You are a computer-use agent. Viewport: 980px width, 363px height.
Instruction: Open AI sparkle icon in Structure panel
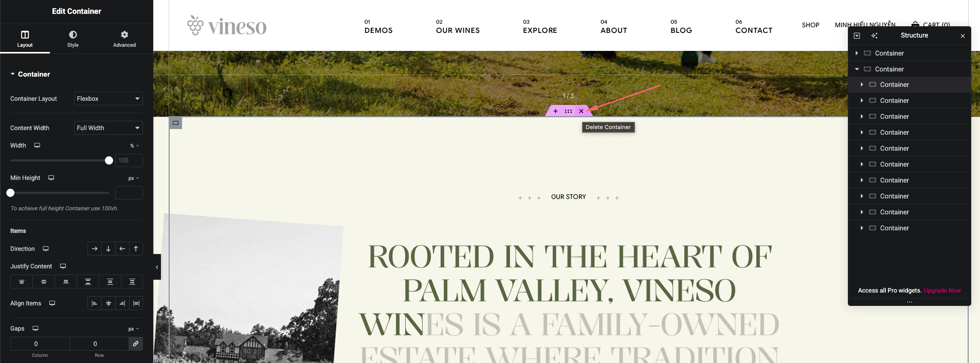tap(874, 35)
